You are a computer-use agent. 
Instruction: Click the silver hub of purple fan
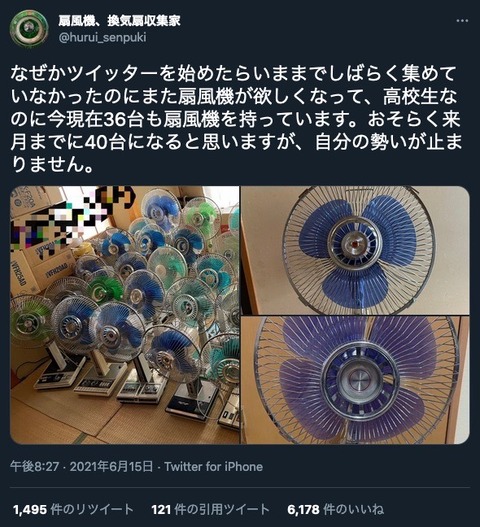point(358,380)
